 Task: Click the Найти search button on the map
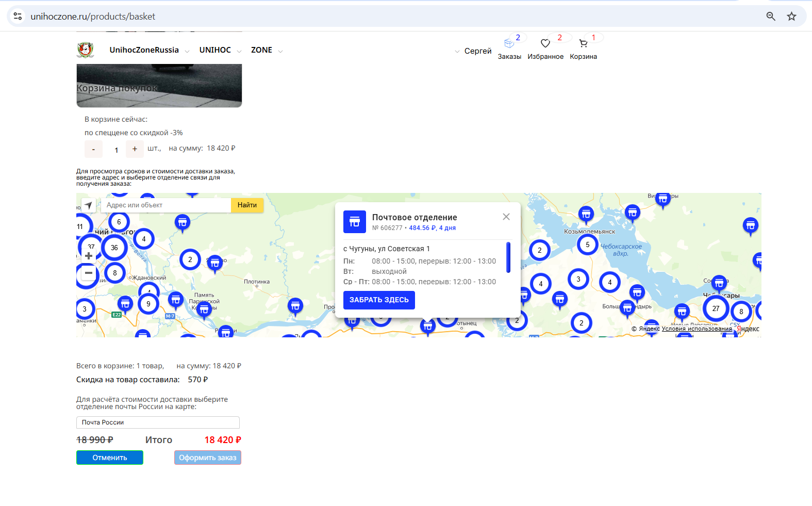pyautogui.click(x=247, y=205)
